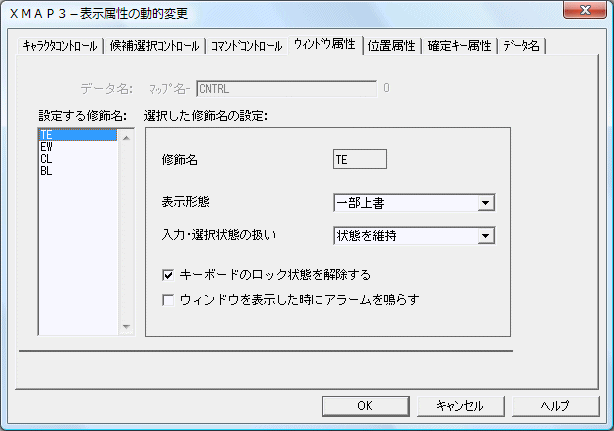Click the キャンセル button
The width and height of the screenshot is (614, 431).
click(x=460, y=405)
